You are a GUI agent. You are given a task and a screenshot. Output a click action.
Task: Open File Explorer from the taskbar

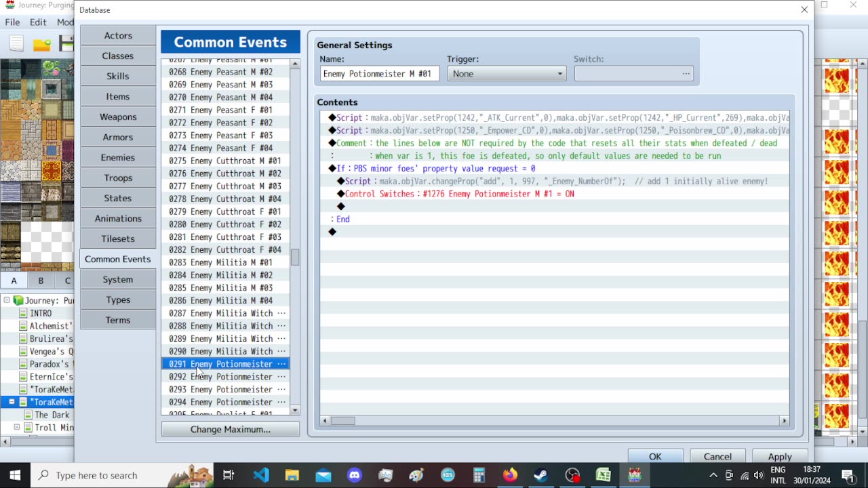pos(292,475)
